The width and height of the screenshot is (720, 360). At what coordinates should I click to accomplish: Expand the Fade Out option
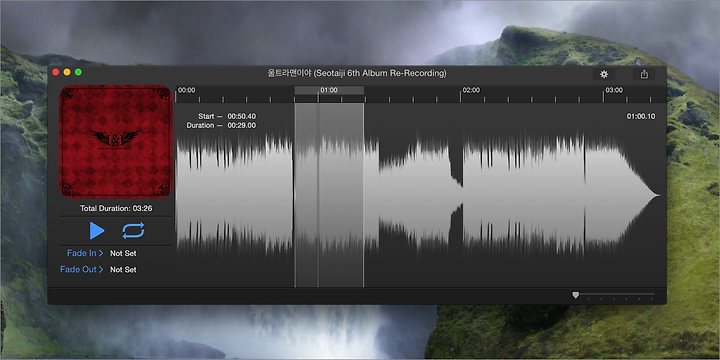click(82, 270)
